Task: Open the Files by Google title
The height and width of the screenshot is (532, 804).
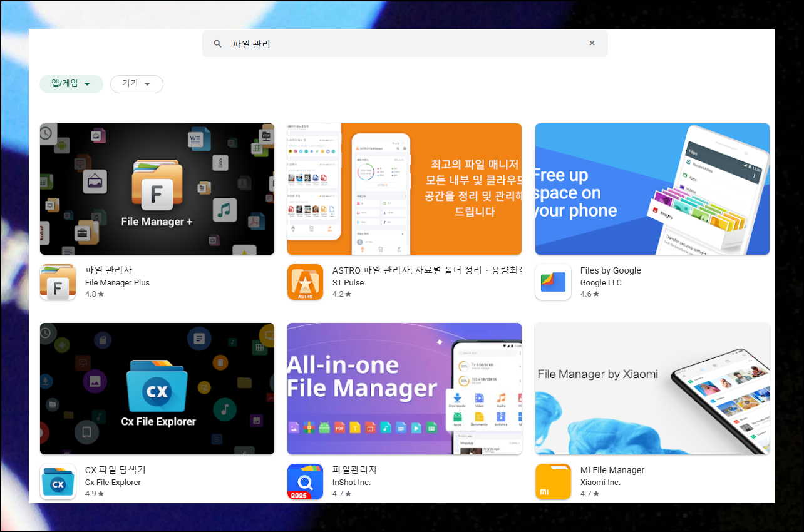Action: coord(611,270)
